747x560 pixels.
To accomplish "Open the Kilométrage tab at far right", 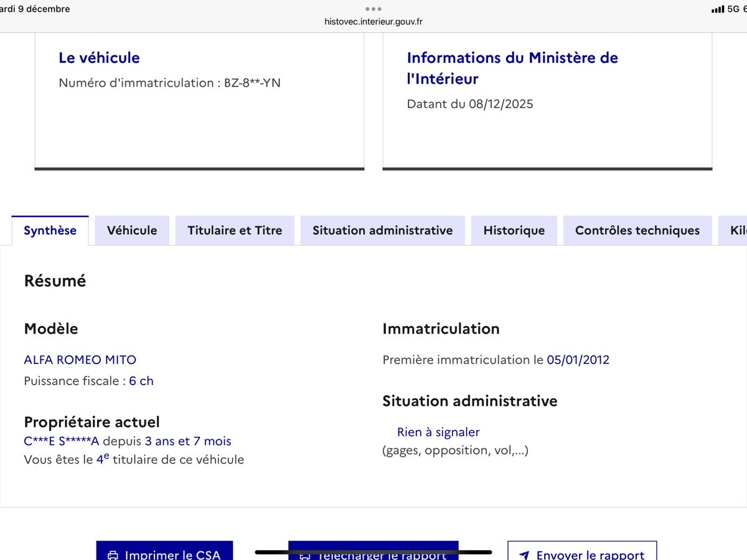I will [x=738, y=230].
